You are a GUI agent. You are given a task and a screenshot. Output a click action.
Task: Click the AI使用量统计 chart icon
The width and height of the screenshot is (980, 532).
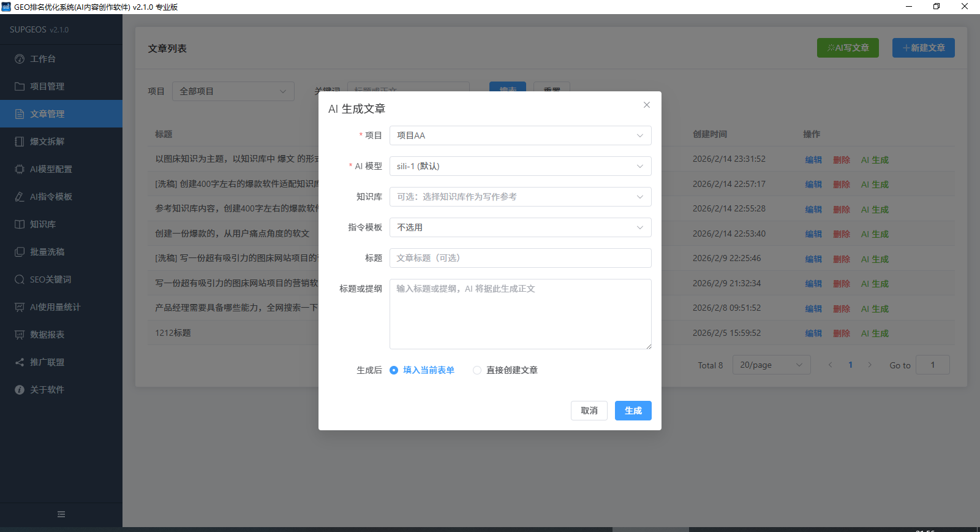pyautogui.click(x=20, y=307)
